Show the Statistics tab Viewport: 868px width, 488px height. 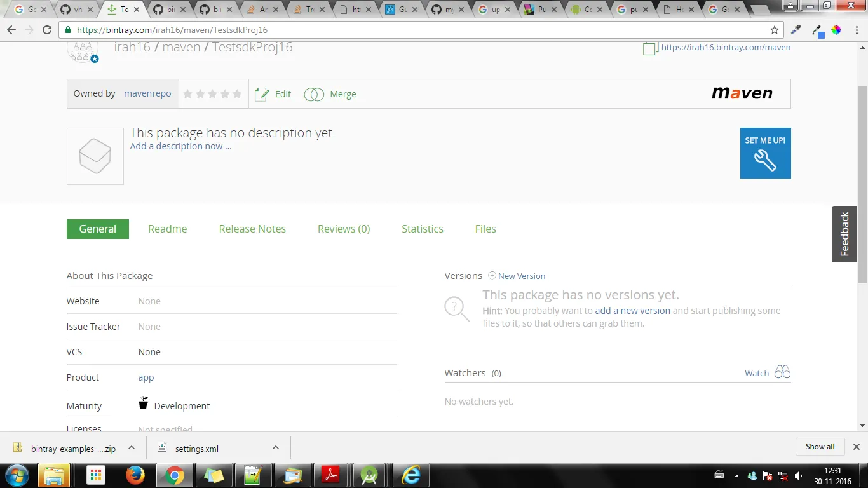423,229
